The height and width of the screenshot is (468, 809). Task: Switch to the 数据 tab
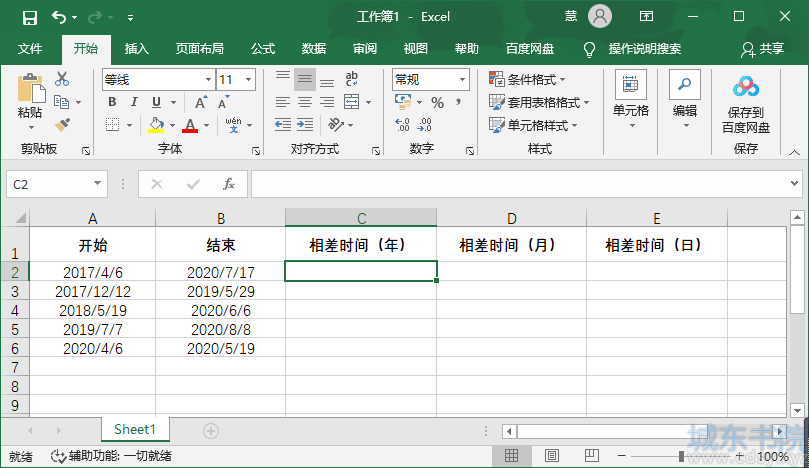[x=314, y=49]
